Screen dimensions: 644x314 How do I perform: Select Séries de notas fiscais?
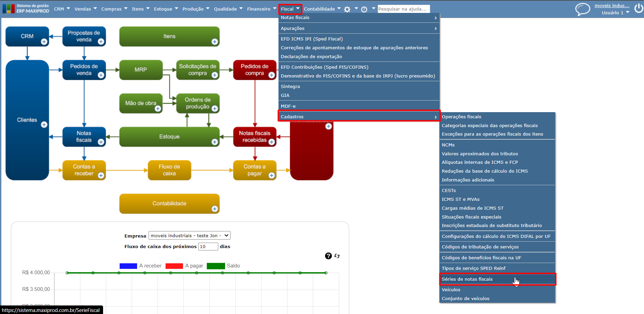click(497, 279)
